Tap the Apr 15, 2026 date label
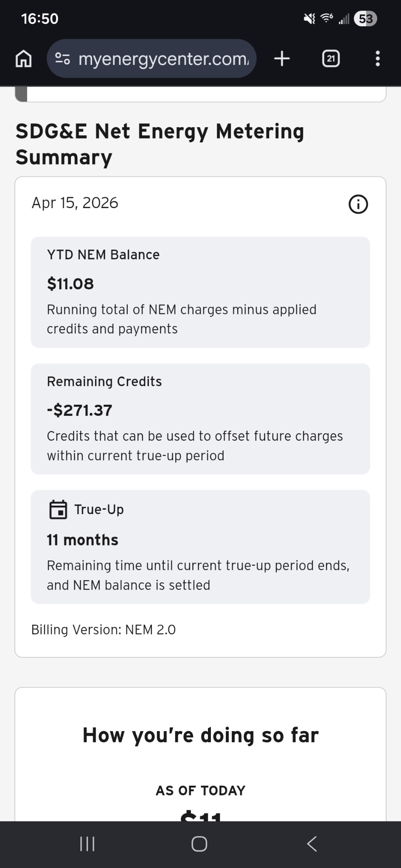The width and height of the screenshot is (401, 868). [x=75, y=203]
